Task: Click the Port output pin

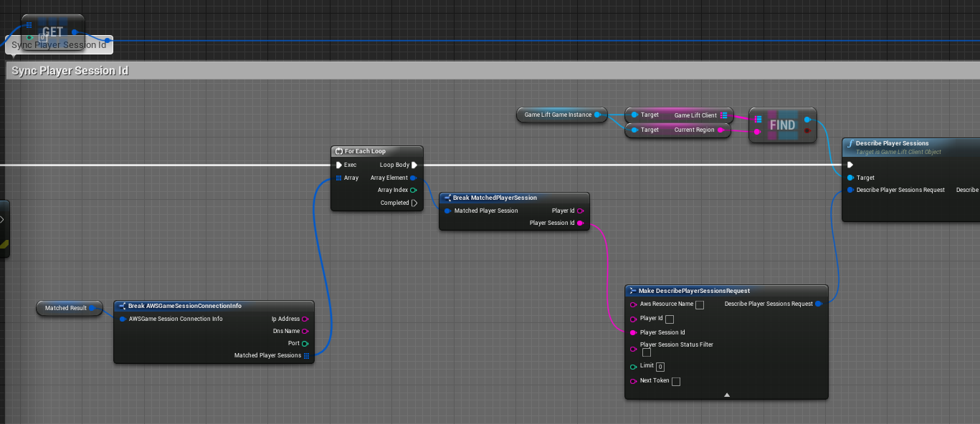Action: tap(305, 343)
